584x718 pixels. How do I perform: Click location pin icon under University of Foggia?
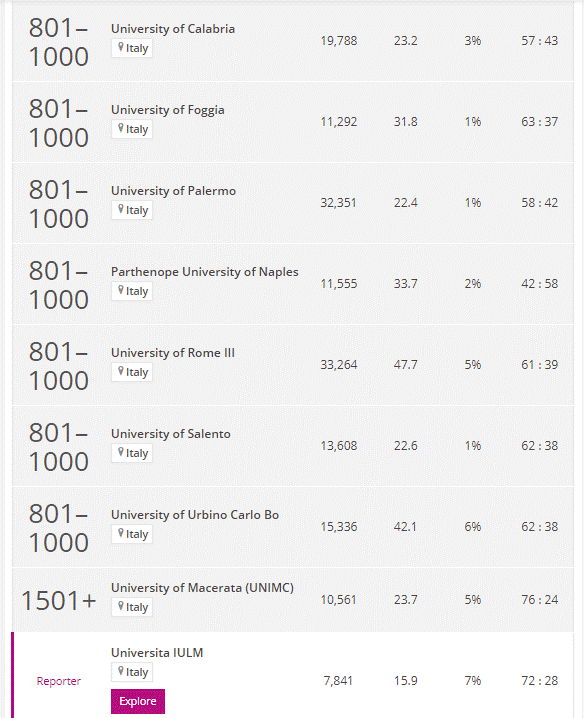pos(121,128)
